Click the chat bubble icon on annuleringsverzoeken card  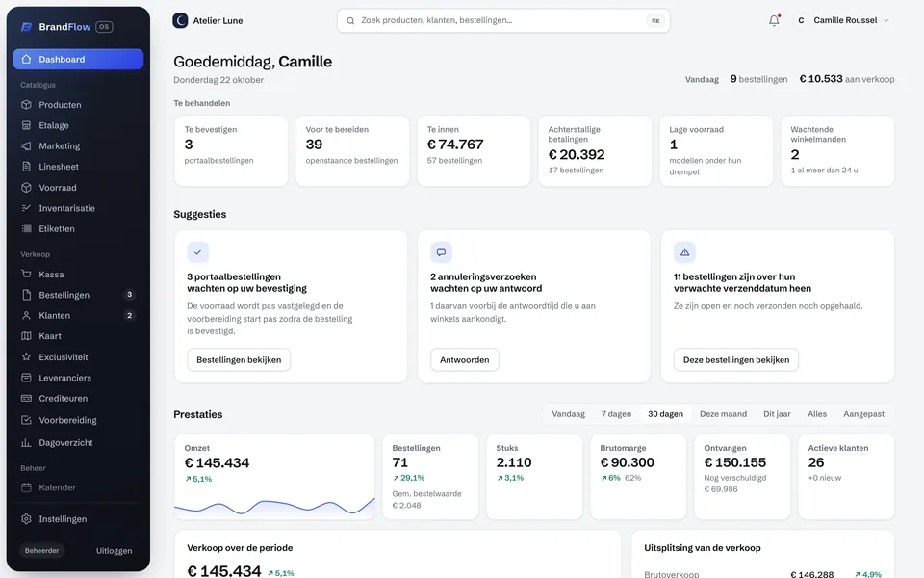tap(441, 251)
